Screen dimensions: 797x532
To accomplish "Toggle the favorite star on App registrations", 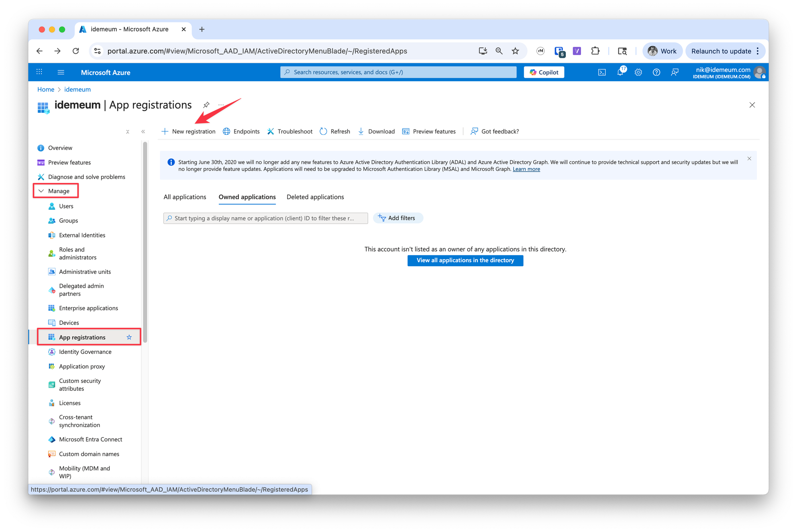I will [129, 337].
